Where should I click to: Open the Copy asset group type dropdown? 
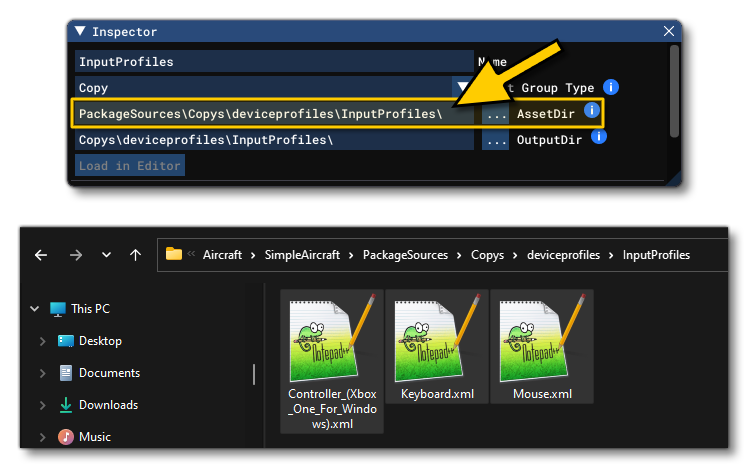(x=462, y=88)
